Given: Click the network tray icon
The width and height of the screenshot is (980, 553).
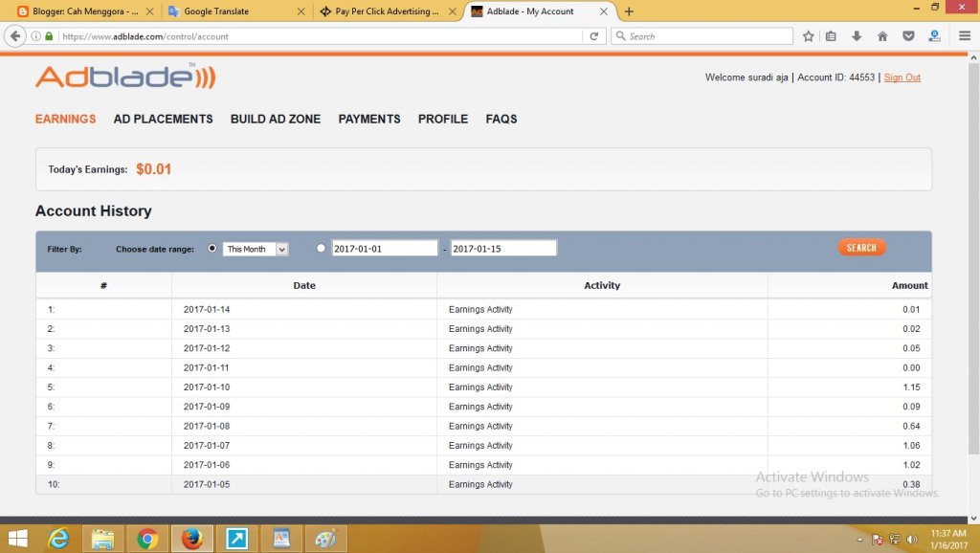Looking at the screenshot, I should [x=895, y=540].
